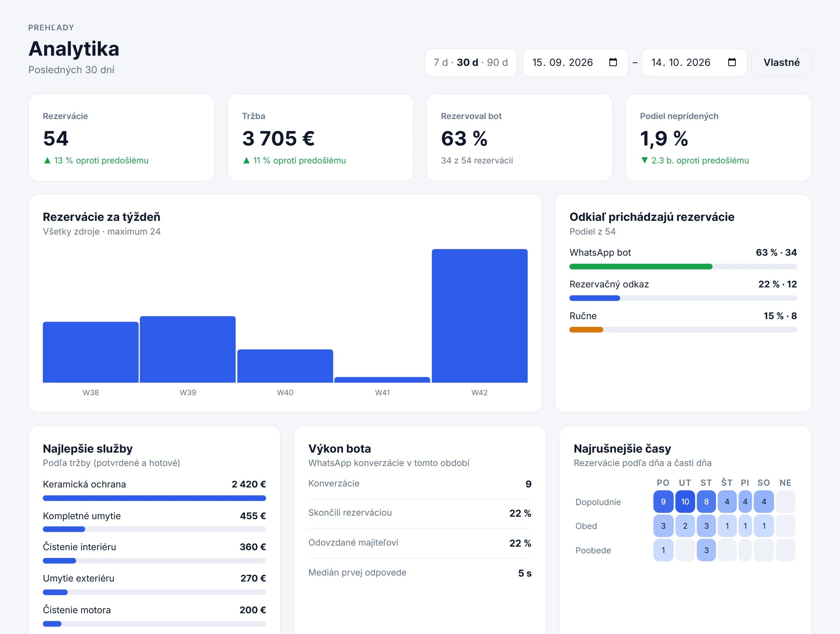Select the 30 d range option
This screenshot has width=840, height=634.
[467, 62]
